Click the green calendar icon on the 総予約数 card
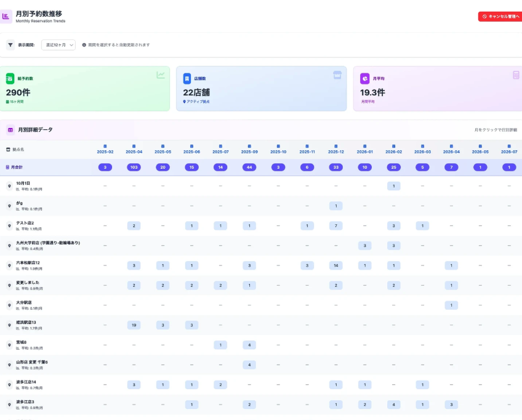This screenshot has height=420, width=522. click(10, 79)
